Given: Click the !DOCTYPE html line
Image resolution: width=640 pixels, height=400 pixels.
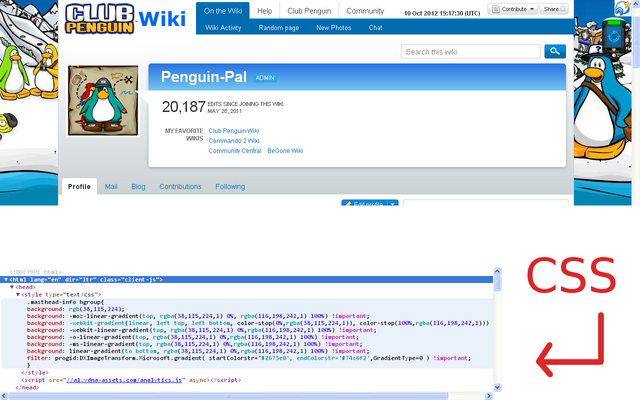Looking at the screenshot, I should point(35,272).
